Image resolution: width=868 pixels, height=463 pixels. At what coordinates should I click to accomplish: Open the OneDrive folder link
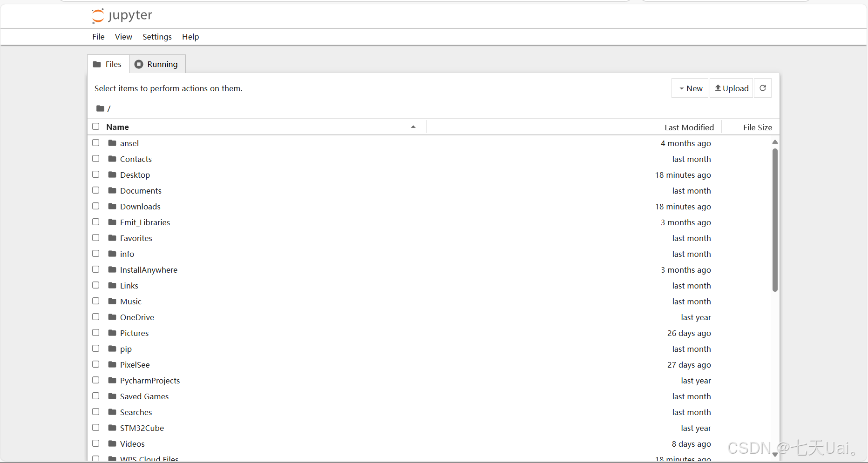click(137, 317)
